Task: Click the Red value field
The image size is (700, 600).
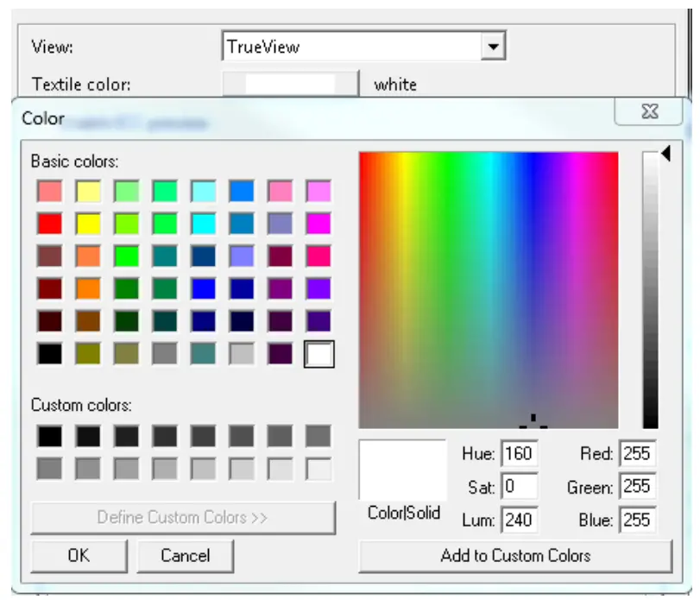Action: tap(638, 453)
